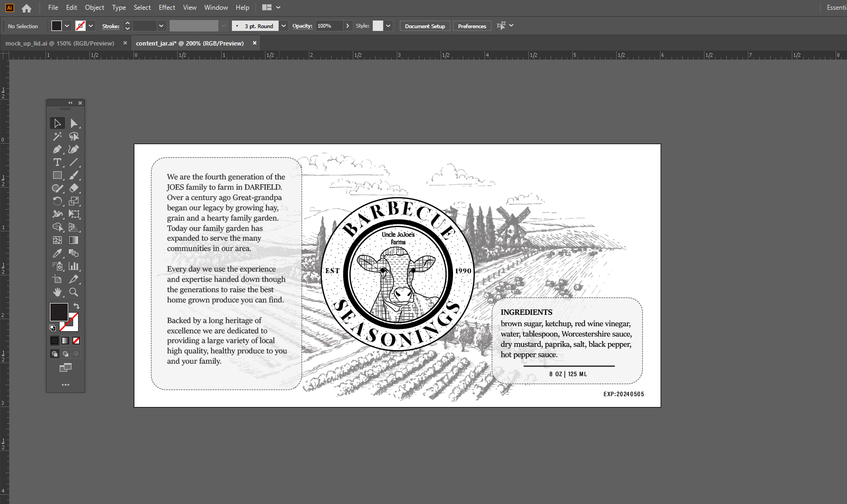Select the Blend tool
This screenshot has height=504, width=847.
click(x=74, y=253)
